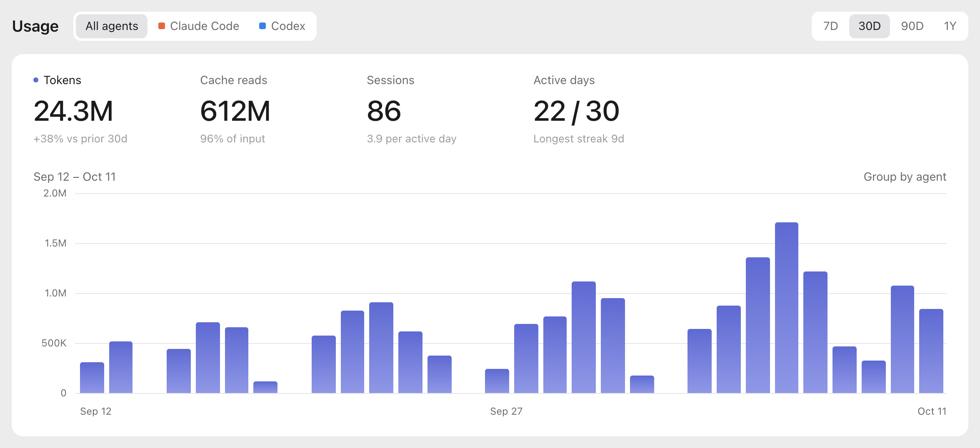Select the Sessions metric card

411,110
